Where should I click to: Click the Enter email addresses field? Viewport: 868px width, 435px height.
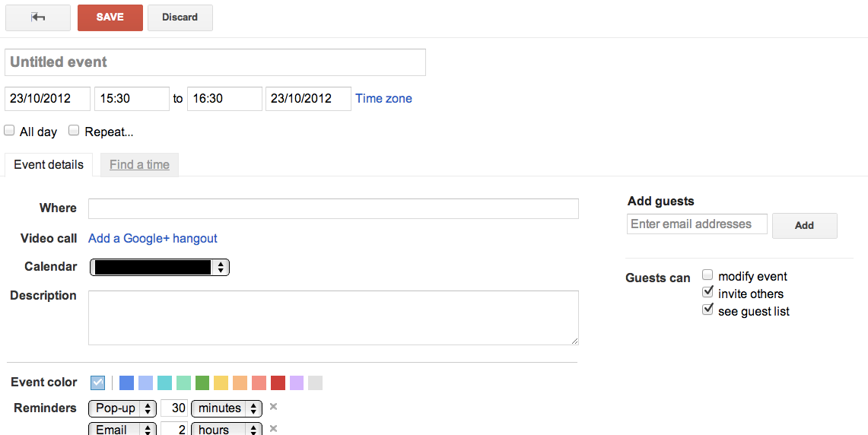coord(697,224)
